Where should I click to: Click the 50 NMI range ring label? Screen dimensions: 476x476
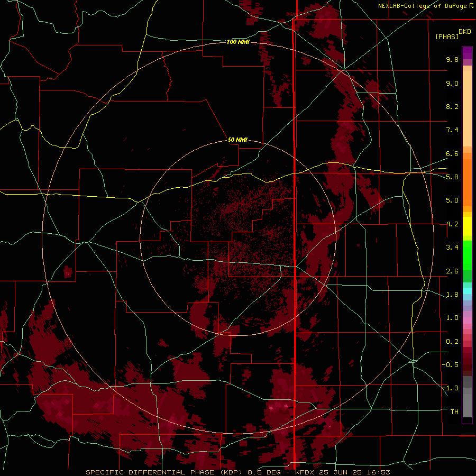point(237,140)
